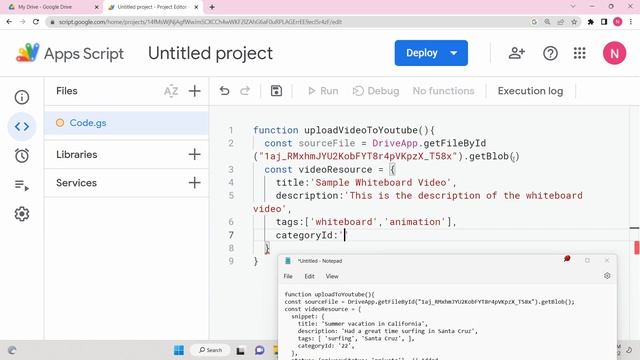Click the Deploy button
Image resolution: width=640 pixels, height=360 pixels.
click(422, 53)
